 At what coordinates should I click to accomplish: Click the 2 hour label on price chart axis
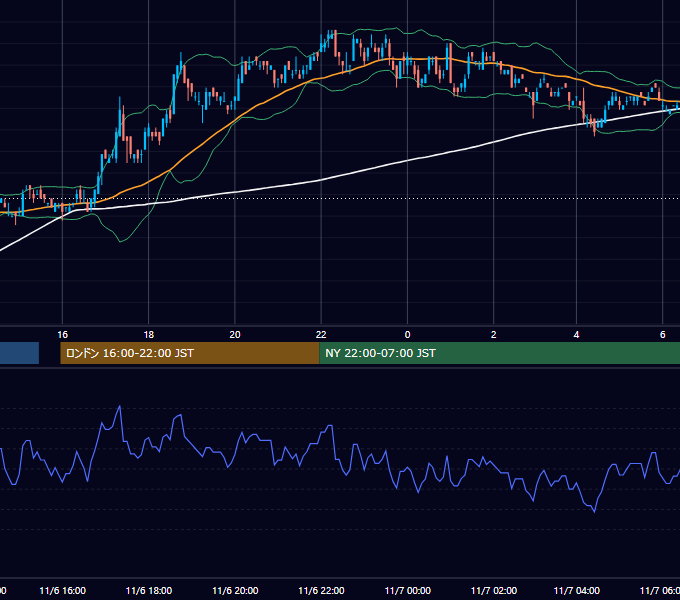click(x=494, y=335)
